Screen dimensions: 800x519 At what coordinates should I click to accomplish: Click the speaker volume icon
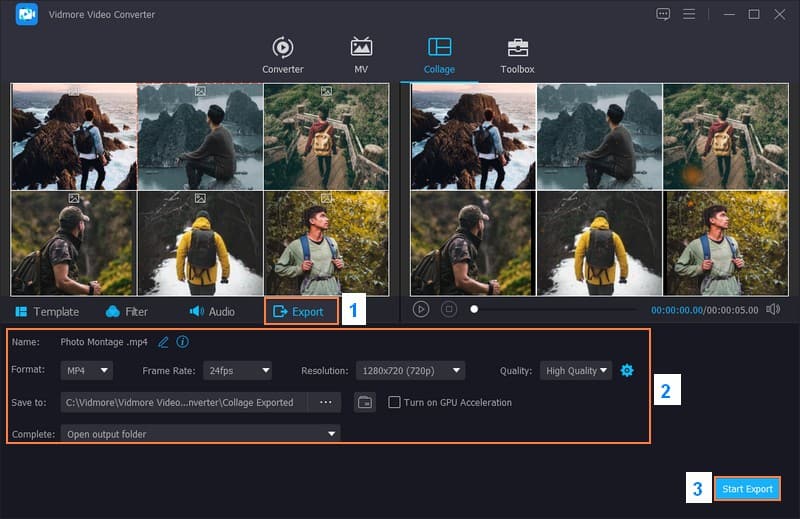(773, 310)
